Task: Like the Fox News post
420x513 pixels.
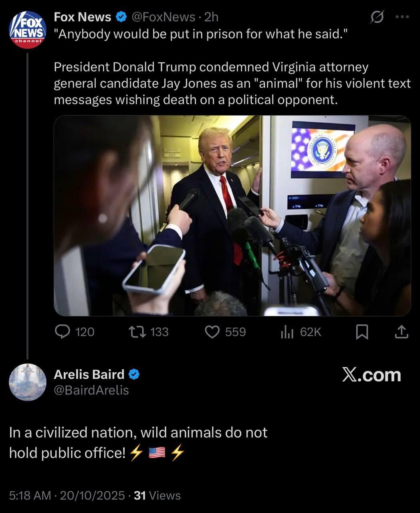Action: pos(212,332)
